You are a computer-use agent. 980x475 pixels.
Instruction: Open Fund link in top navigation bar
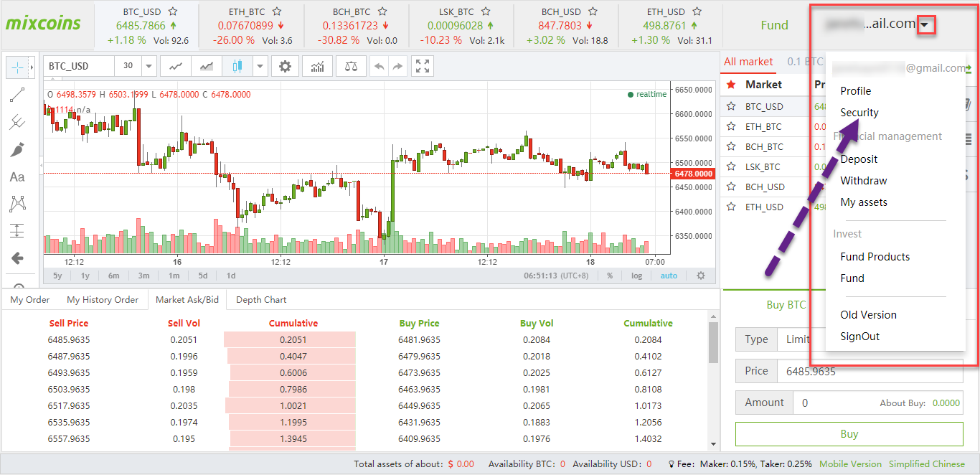774,25
